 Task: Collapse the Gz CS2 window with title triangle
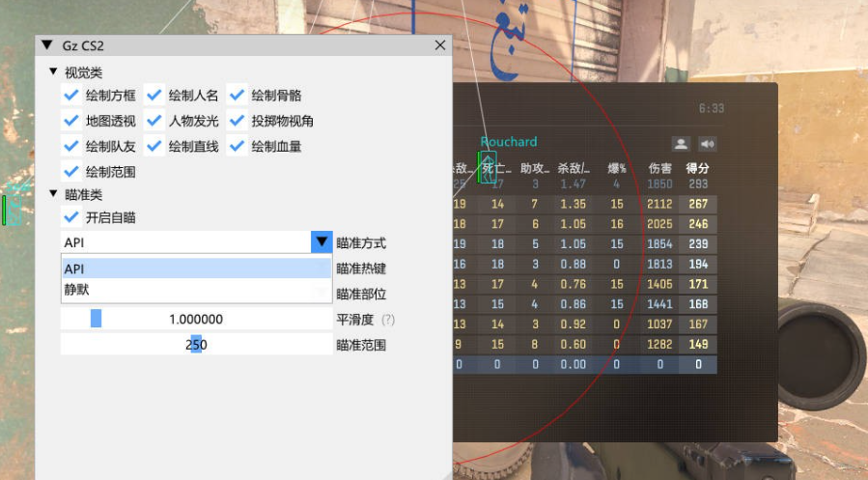pos(47,44)
